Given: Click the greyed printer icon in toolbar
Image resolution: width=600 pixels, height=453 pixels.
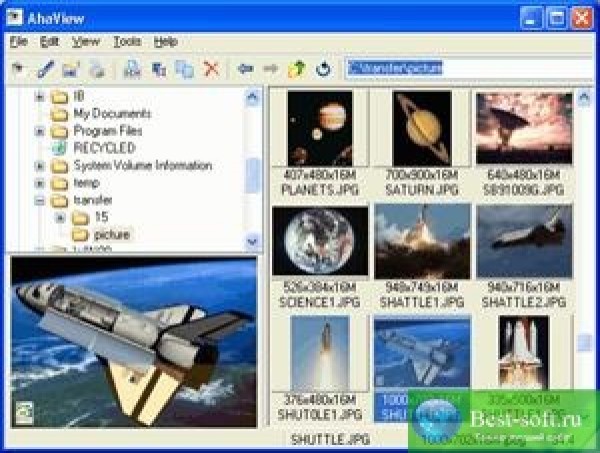Looking at the screenshot, I should click(x=97, y=70).
